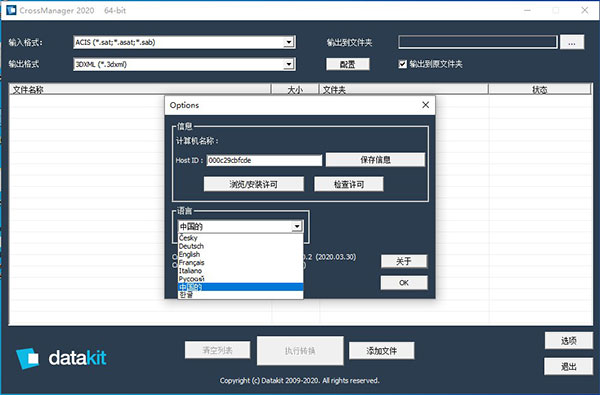
Task: Click the 保存信息 button
Action: click(375, 160)
